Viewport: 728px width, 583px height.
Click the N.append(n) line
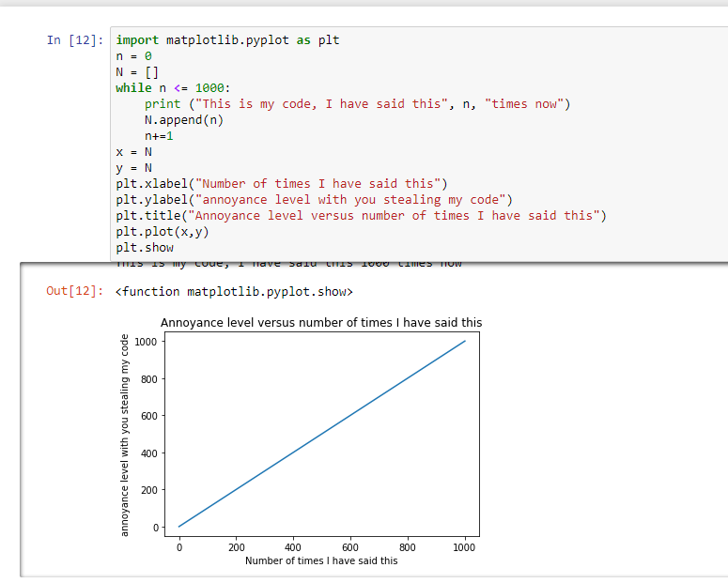pos(184,120)
